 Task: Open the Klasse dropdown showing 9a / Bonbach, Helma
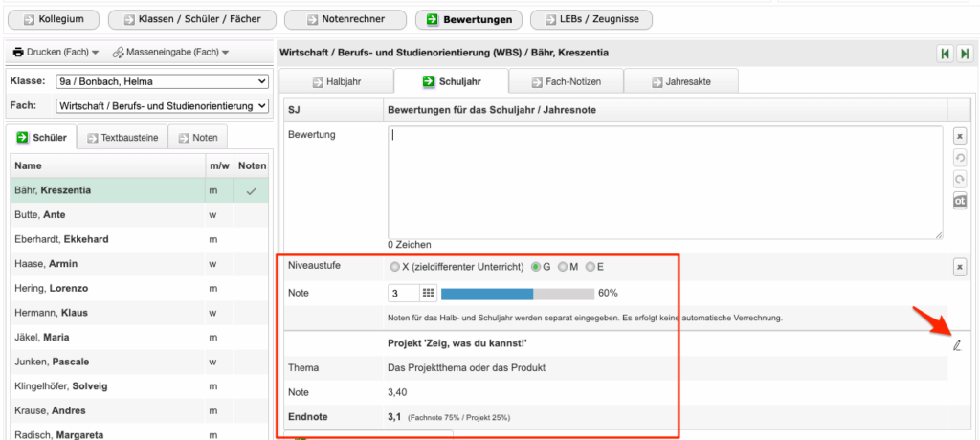(162, 81)
